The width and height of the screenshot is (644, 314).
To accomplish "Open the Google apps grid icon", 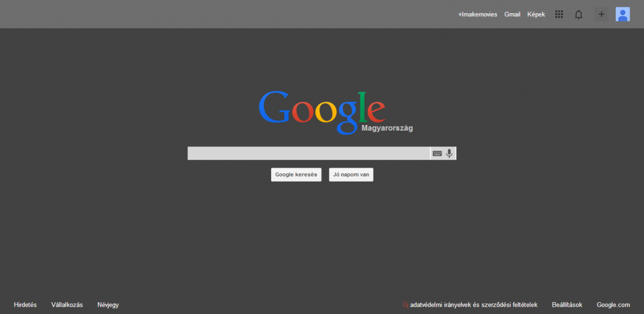I will click(559, 14).
